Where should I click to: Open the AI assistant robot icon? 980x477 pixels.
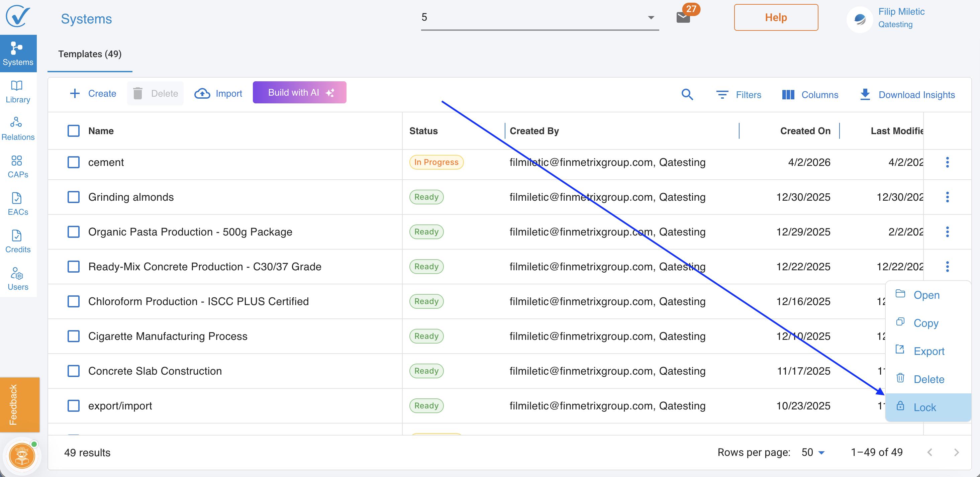coord(22,455)
